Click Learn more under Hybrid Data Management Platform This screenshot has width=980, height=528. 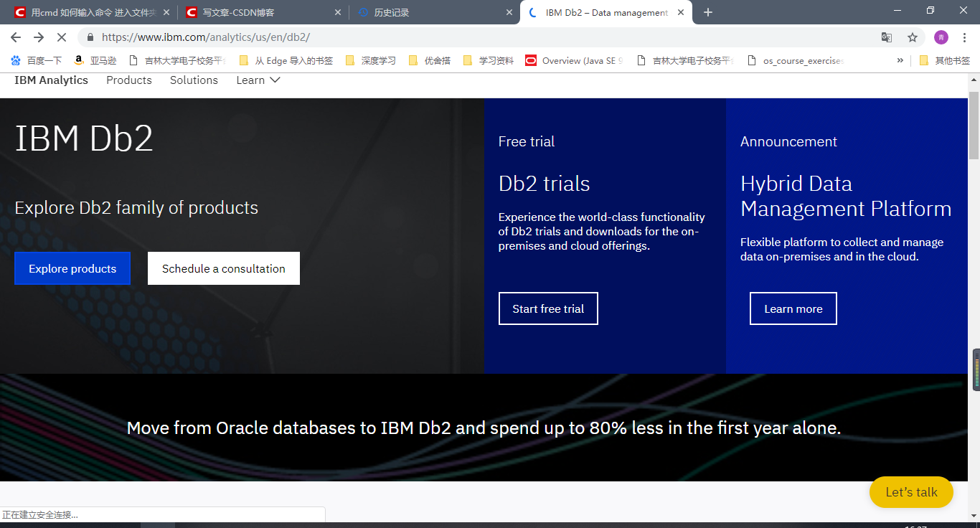click(793, 308)
